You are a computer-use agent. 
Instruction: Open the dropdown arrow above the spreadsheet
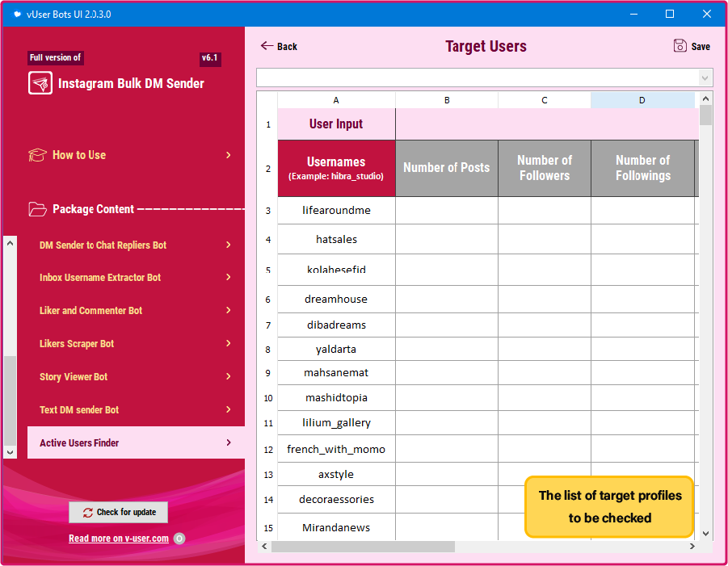705,78
